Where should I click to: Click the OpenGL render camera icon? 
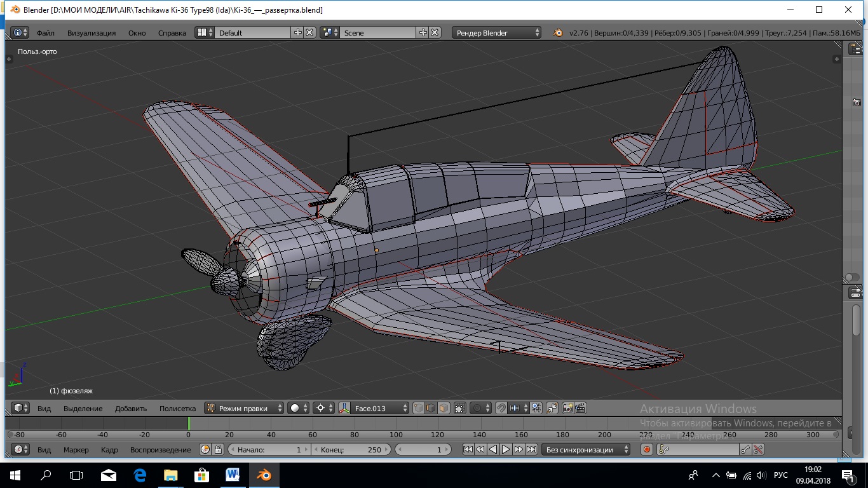(567, 409)
